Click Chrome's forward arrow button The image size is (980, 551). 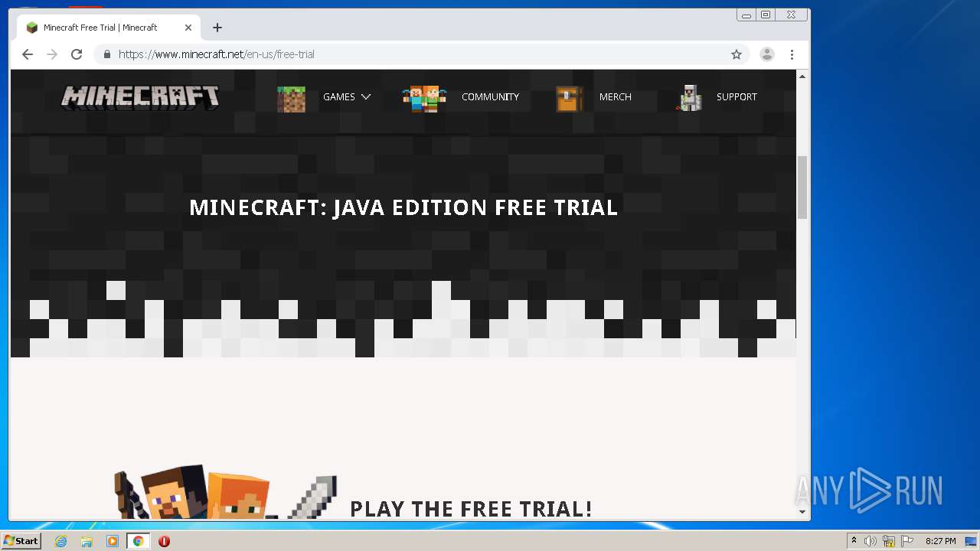[x=52, y=54]
